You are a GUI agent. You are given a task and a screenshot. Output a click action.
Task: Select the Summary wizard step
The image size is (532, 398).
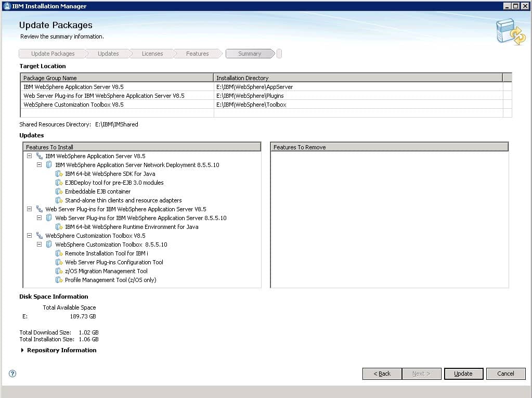pos(250,54)
